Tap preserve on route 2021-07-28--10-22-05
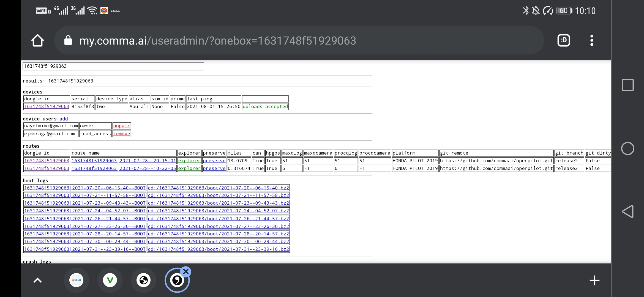Viewport: 644px width, 297px height. point(214,168)
